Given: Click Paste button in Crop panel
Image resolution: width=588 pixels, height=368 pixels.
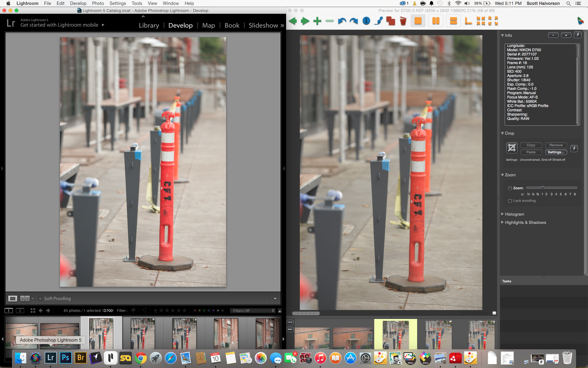Looking at the screenshot, I should pos(531,152).
